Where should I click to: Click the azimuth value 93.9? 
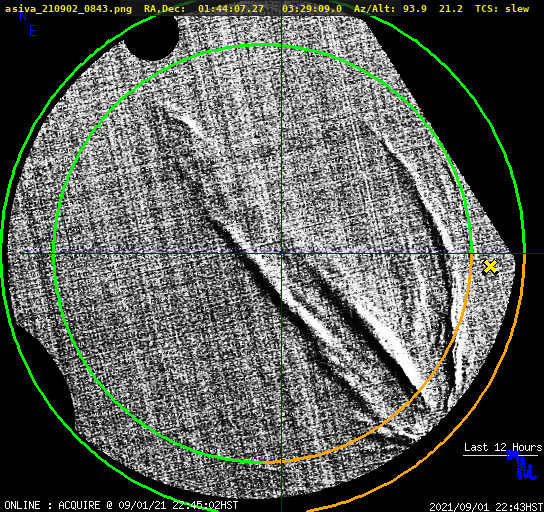click(415, 9)
